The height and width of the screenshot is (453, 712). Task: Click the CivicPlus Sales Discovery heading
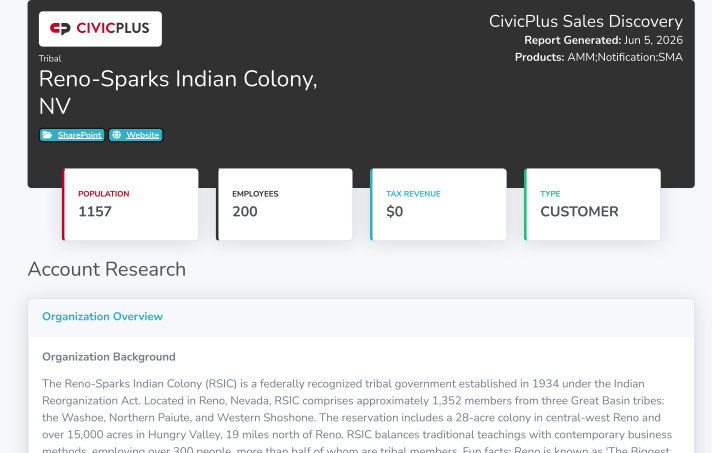coord(586,21)
